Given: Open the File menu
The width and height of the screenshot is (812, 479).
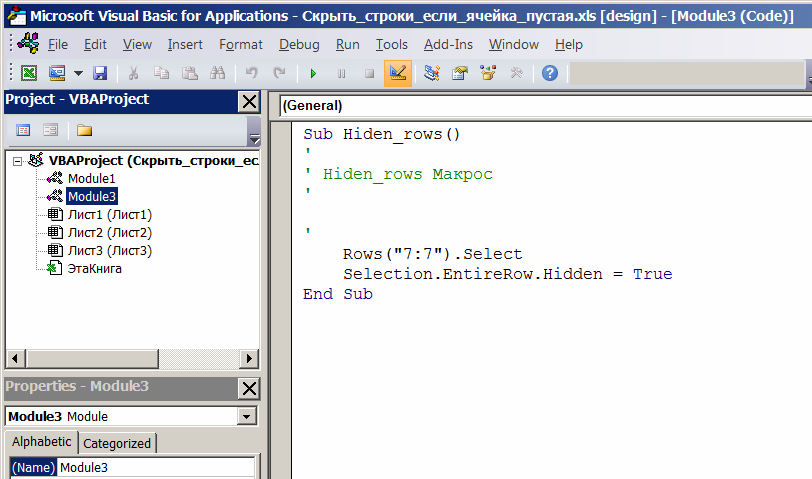Looking at the screenshot, I should tap(58, 45).
